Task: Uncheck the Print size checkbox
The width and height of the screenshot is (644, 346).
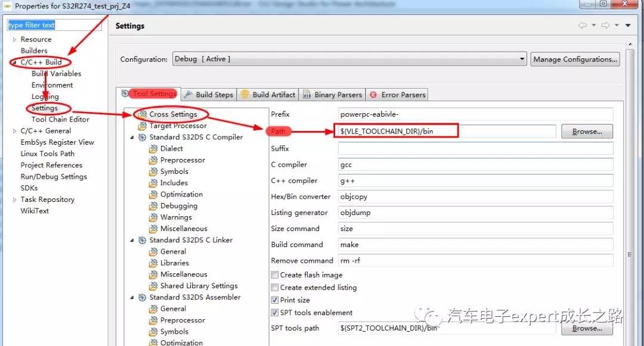Action: click(x=275, y=300)
